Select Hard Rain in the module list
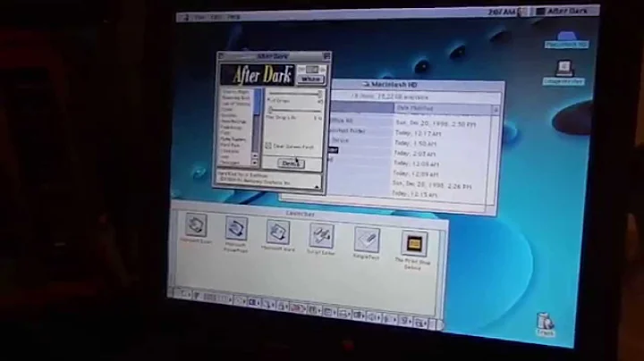This screenshot has height=361, width=644. tap(230, 145)
